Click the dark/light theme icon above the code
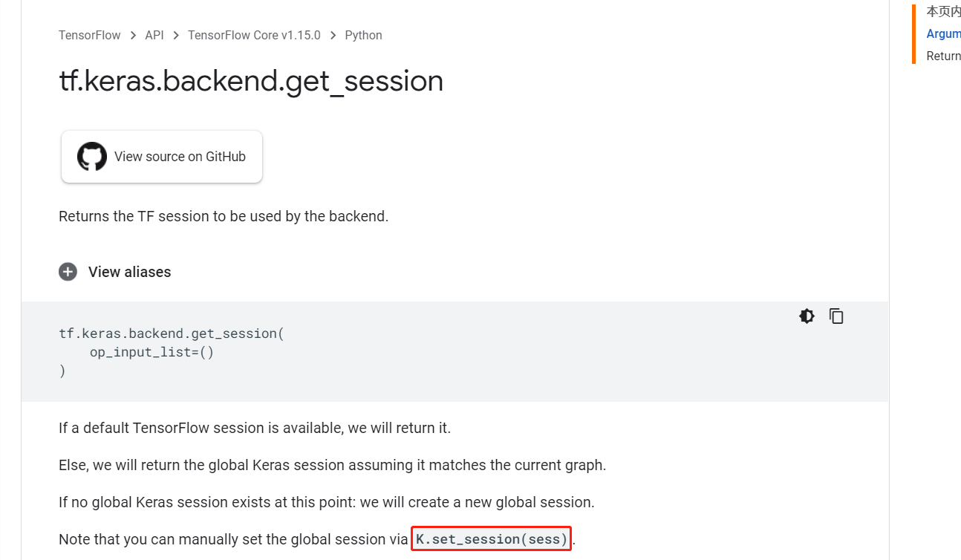 pyautogui.click(x=807, y=316)
